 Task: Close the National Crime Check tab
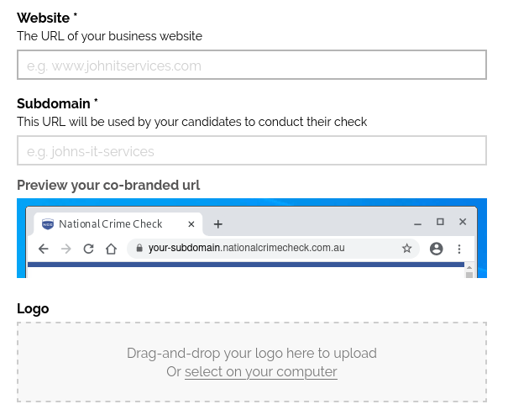[x=191, y=224]
